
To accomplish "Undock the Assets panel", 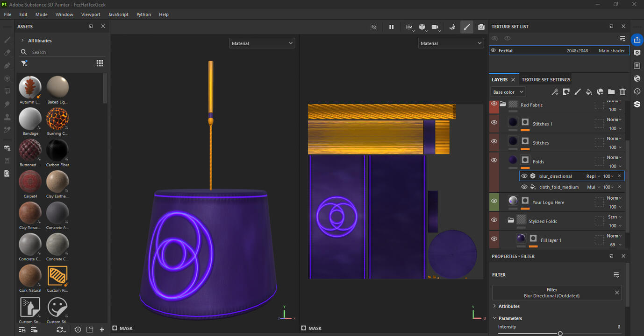I will point(91,26).
